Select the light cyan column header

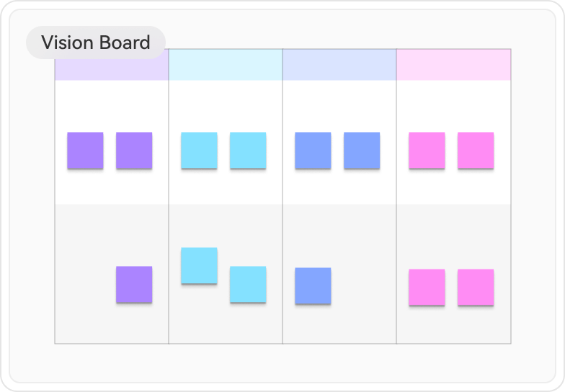pos(225,65)
